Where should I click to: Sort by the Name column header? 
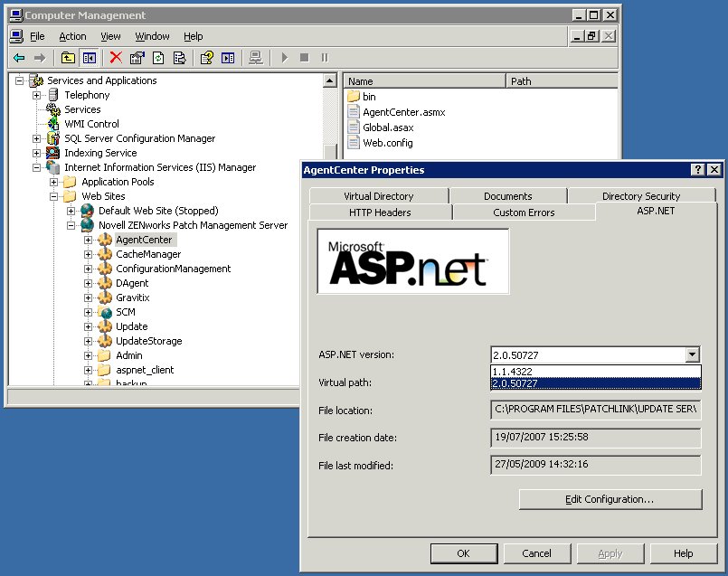tap(424, 81)
